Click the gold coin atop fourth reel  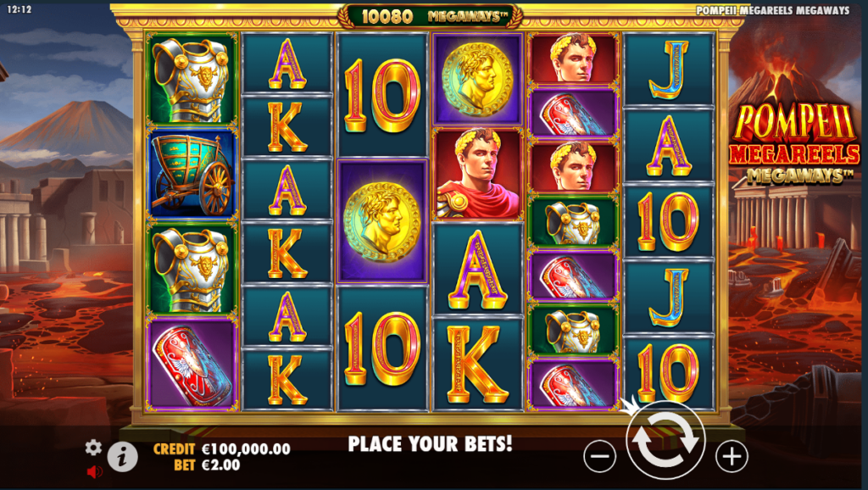(478, 79)
